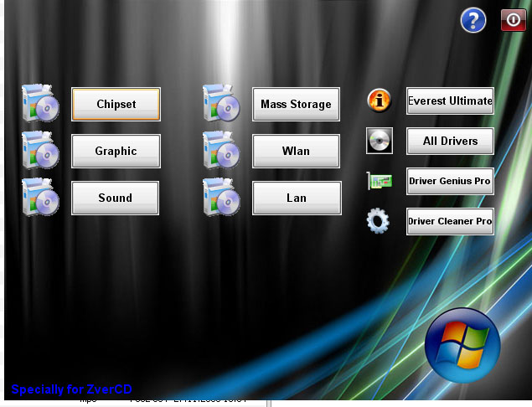The width and height of the screenshot is (532, 407).
Task: Click the red power exit icon
Action: [x=514, y=20]
